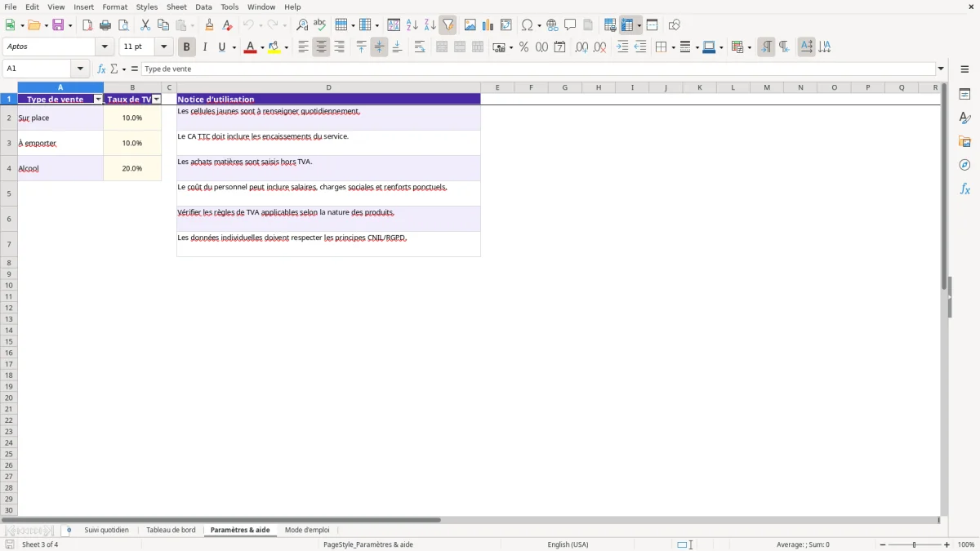Open the Format menu
Viewport: 980px width, 551px height.
click(x=115, y=7)
